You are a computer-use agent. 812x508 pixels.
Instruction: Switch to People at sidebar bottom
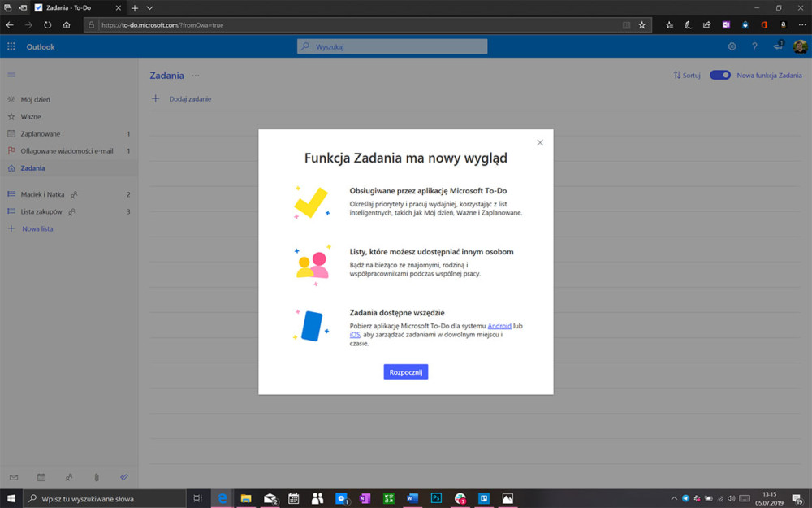[69, 477]
